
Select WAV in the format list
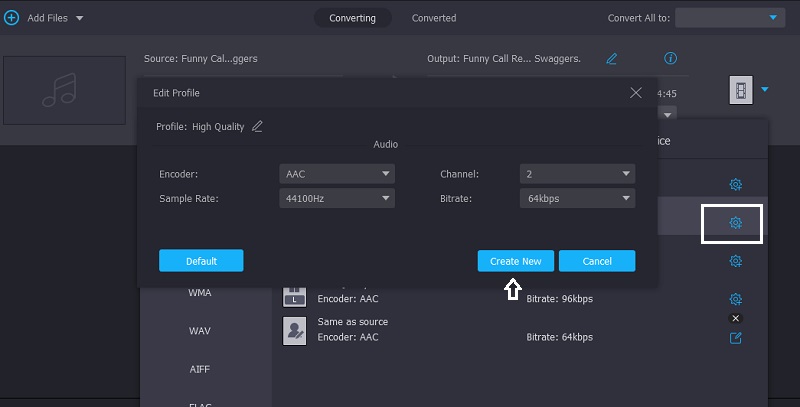[200, 330]
